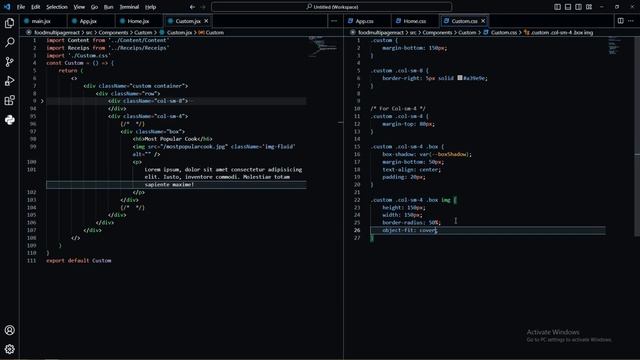Click 'sapiente maxime!' text in left editor

(169, 184)
